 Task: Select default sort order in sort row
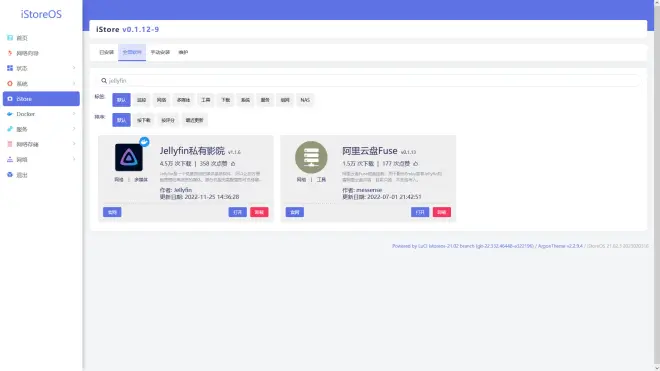(x=121, y=120)
